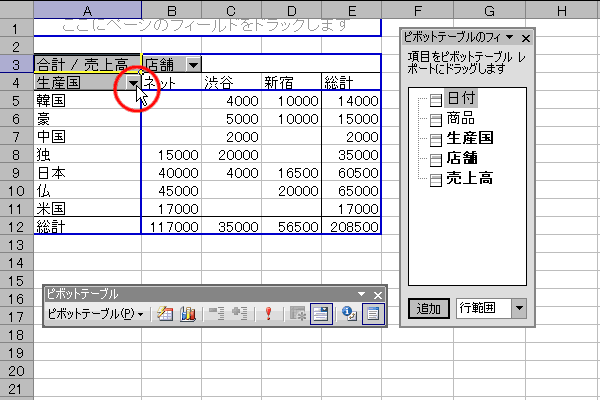Select the 中国 row label cell
The height and width of the screenshot is (400, 600).
pyautogui.click(x=87, y=136)
